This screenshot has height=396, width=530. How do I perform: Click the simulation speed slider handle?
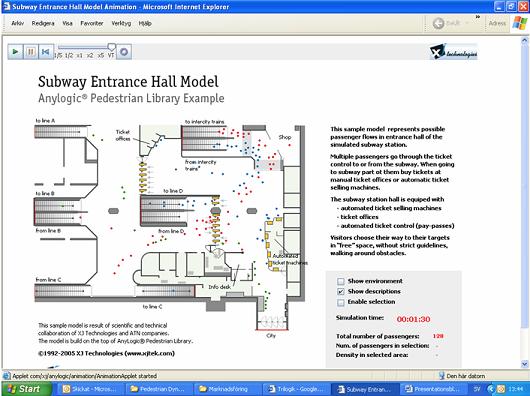(x=112, y=47)
